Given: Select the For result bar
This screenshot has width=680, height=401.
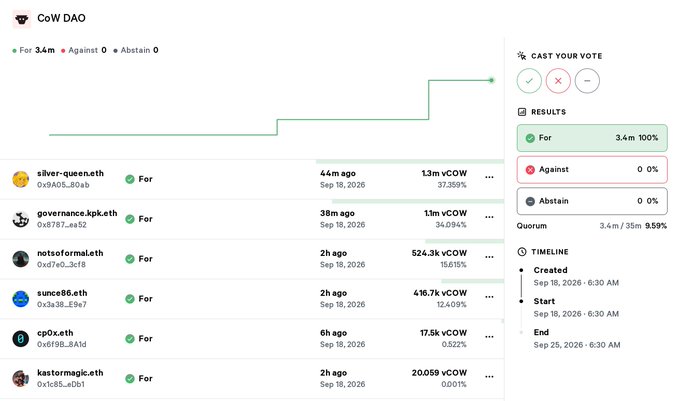Looking at the screenshot, I should coord(592,138).
